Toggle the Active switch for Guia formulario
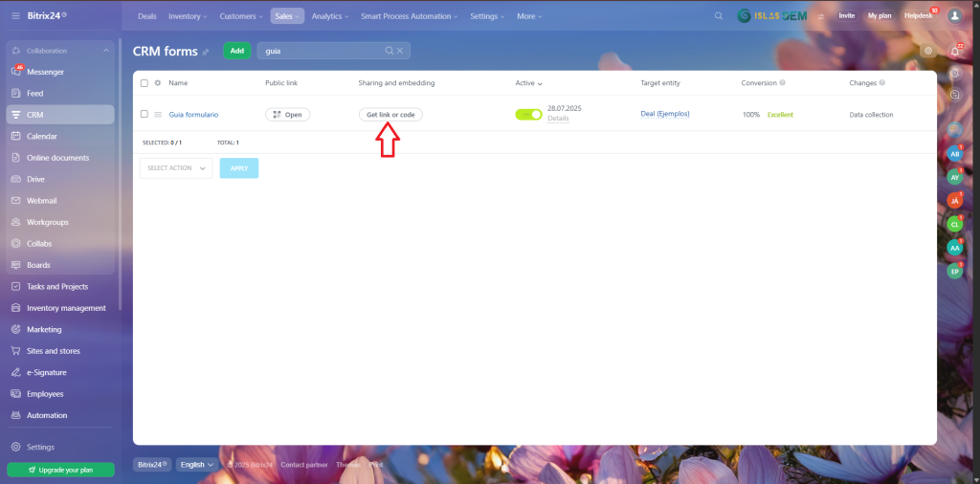The width and height of the screenshot is (980, 484). click(x=528, y=114)
